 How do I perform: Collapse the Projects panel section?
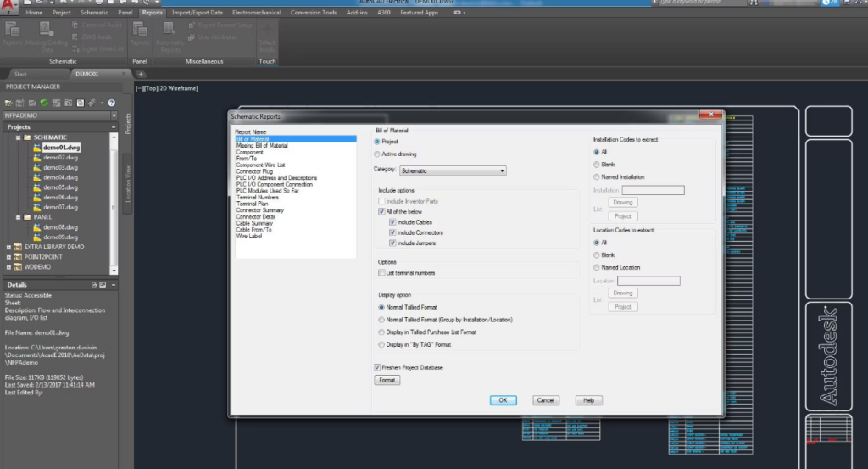pyautogui.click(x=114, y=127)
